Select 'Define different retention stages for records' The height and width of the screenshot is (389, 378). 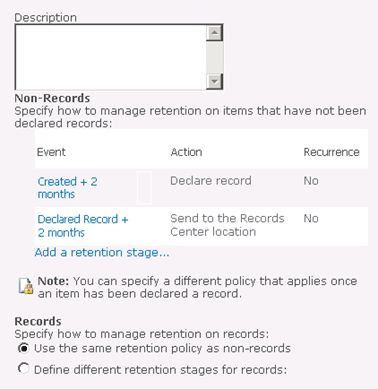tap(23, 369)
